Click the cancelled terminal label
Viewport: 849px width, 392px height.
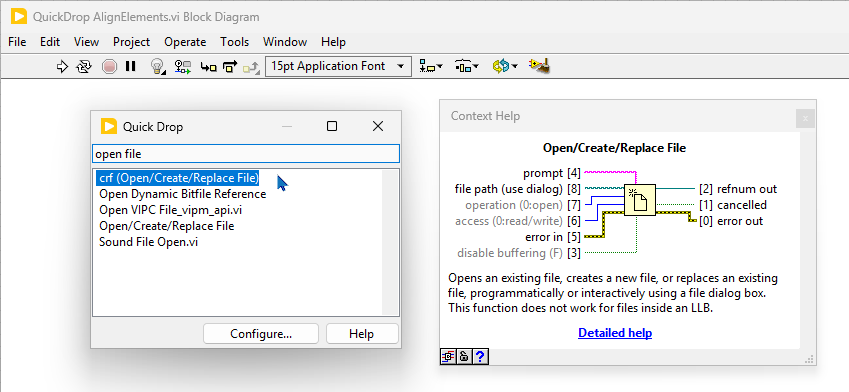click(x=733, y=205)
